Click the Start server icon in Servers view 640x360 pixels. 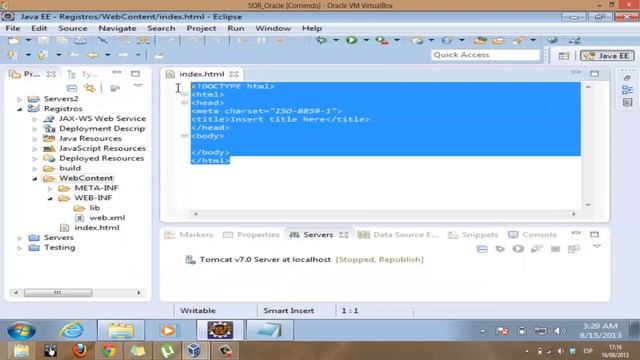(x=518, y=249)
